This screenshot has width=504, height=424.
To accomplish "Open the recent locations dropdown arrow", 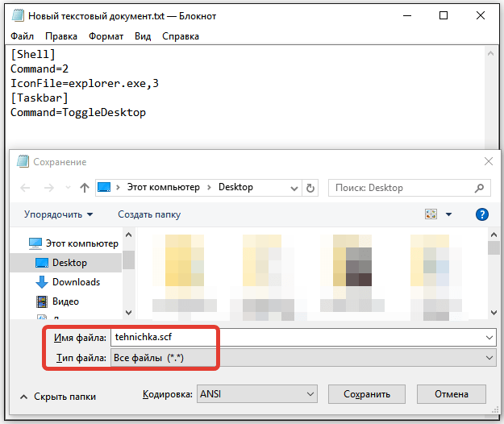I will click(x=68, y=188).
